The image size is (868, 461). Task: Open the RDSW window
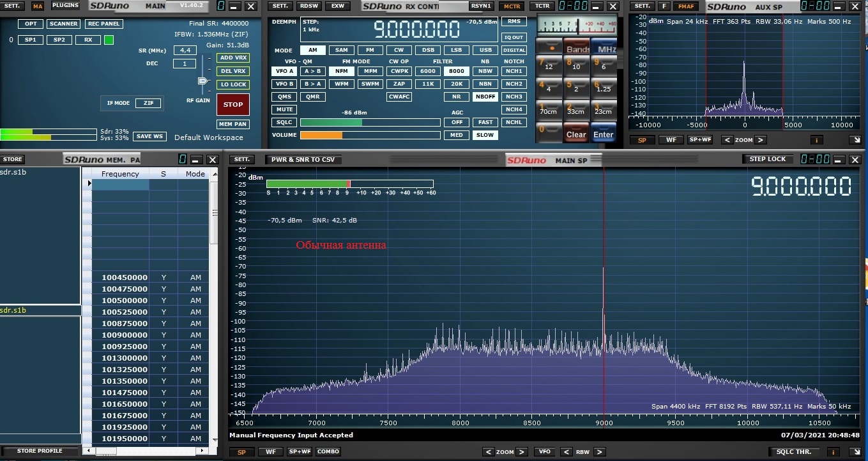pyautogui.click(x=309, y=6)
